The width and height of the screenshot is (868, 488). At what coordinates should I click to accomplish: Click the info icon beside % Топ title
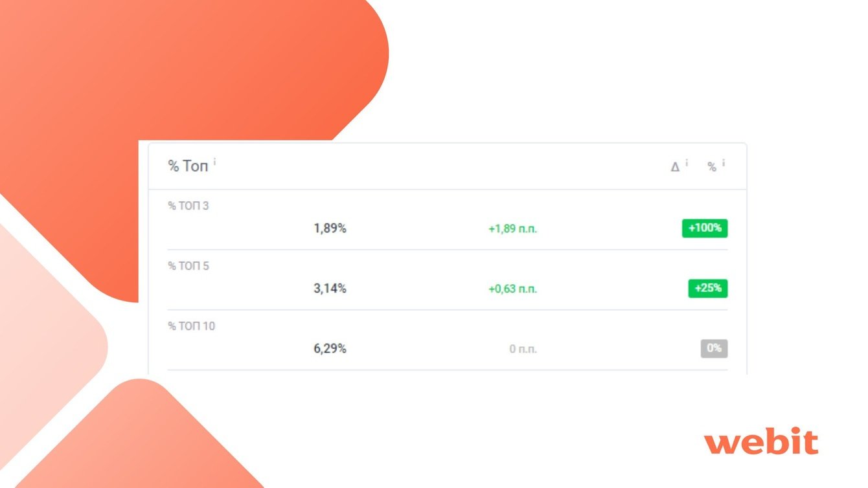214,162
